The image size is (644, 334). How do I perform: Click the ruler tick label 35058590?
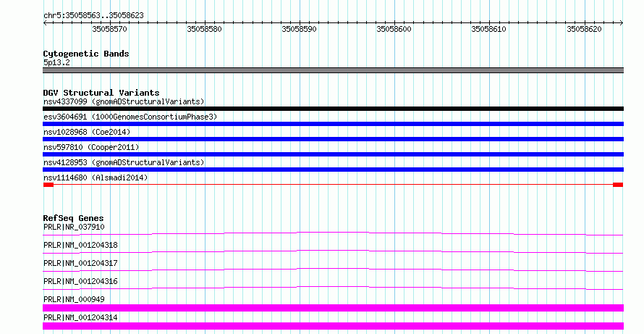pyautogui.click(x=299, y=29)
